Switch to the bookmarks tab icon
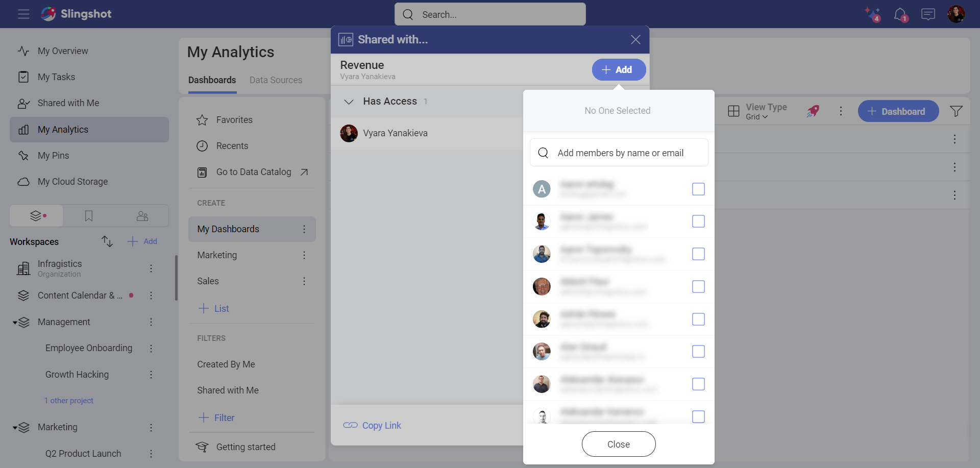This screenshot has height=468, width=980. pos(89,216)
